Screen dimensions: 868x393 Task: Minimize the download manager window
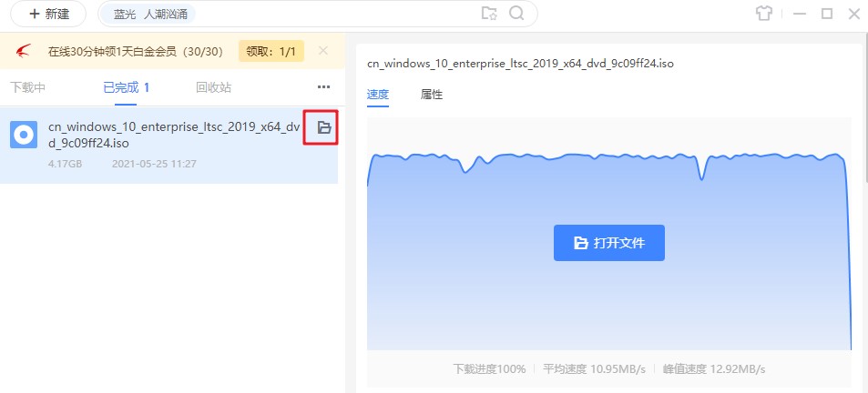(799, 14)
